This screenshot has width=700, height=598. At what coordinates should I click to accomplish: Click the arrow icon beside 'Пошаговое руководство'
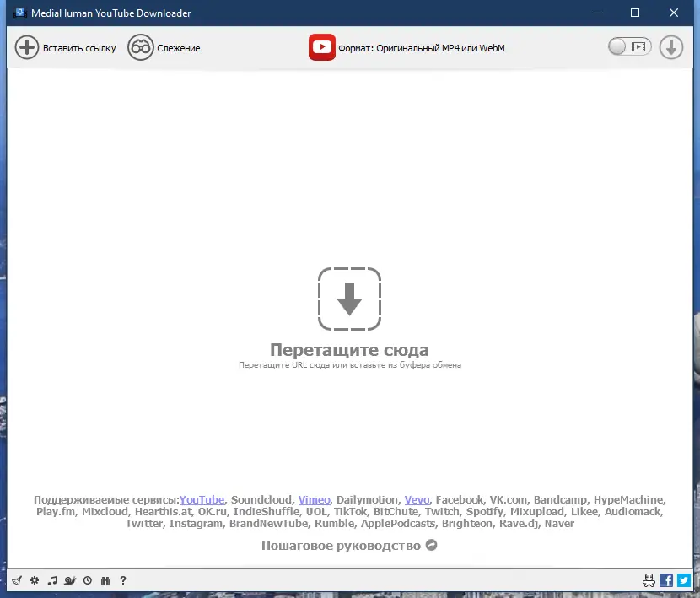tap(431, 546)
